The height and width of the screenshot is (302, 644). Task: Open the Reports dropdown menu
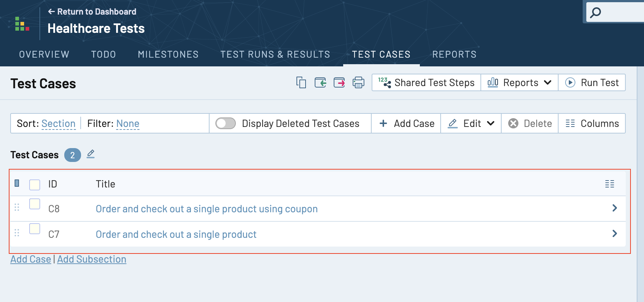click(519, 83)
